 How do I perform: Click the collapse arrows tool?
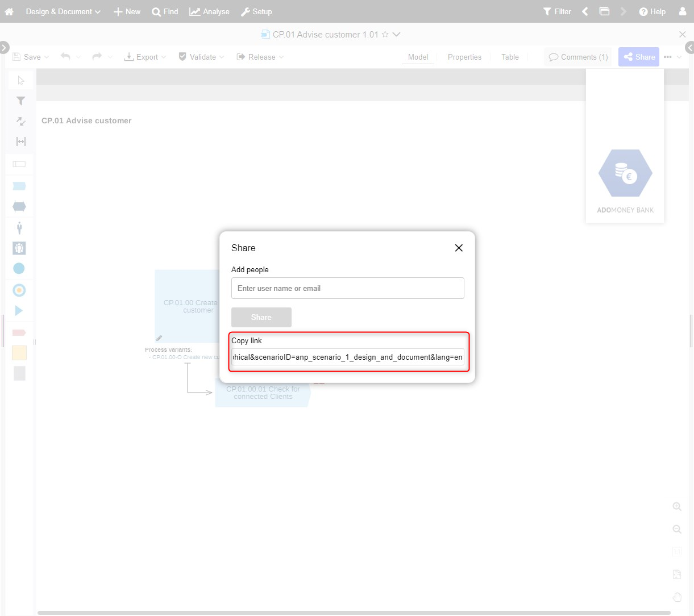pyautogui.click(x=21, y=121)
